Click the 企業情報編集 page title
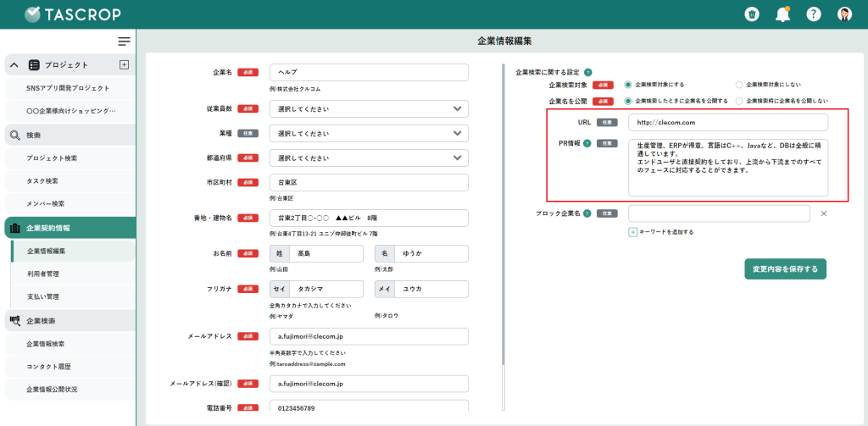 pos(504,41)
